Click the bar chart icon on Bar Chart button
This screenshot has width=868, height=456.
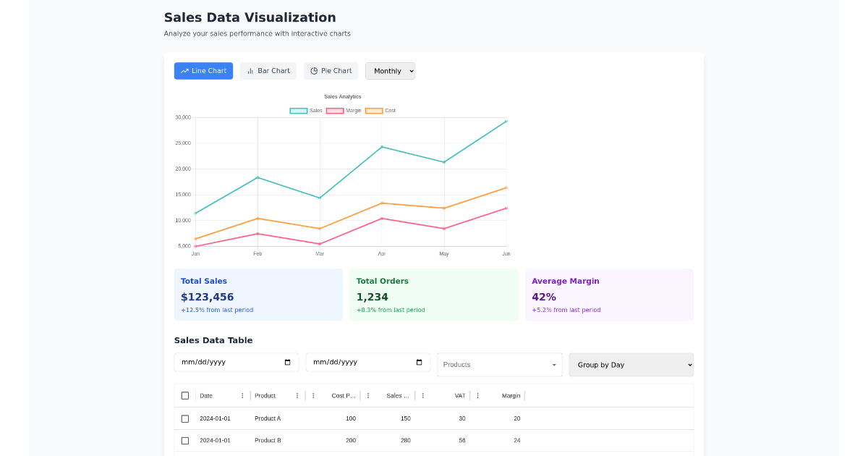pyautogui.click(x=251, y=70)
